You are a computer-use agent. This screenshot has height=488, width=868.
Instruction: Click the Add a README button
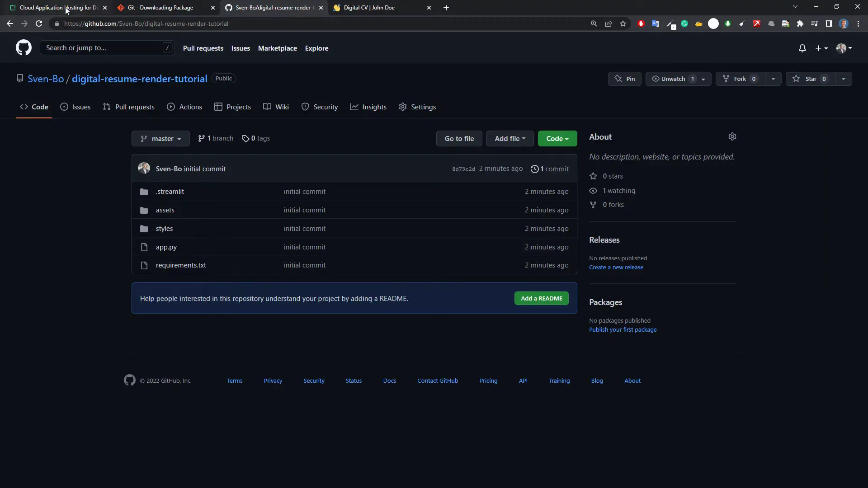point(541,298)
